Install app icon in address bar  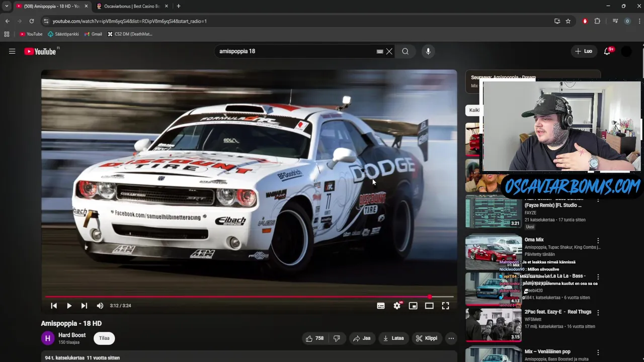coord(557,21)
